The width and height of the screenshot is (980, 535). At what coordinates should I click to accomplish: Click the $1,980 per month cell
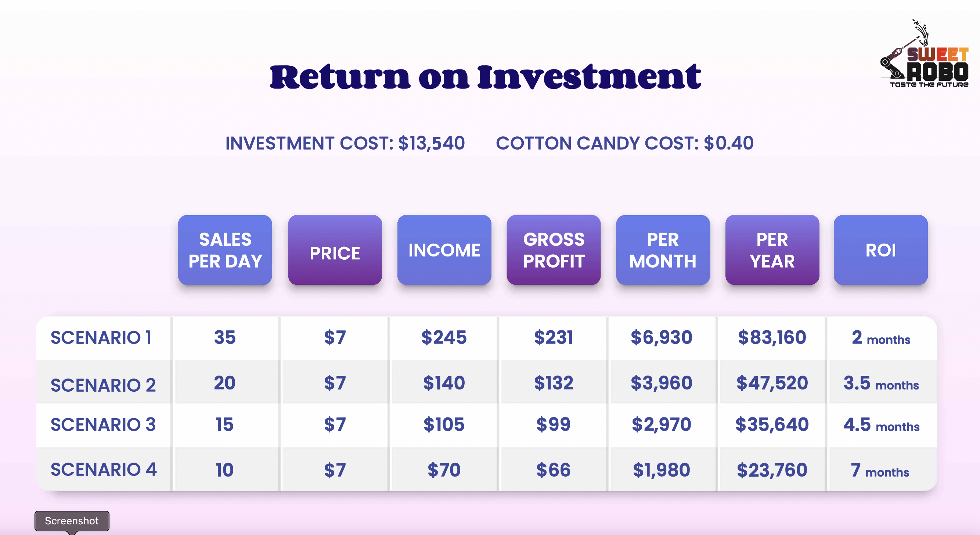tap(661, 470)
